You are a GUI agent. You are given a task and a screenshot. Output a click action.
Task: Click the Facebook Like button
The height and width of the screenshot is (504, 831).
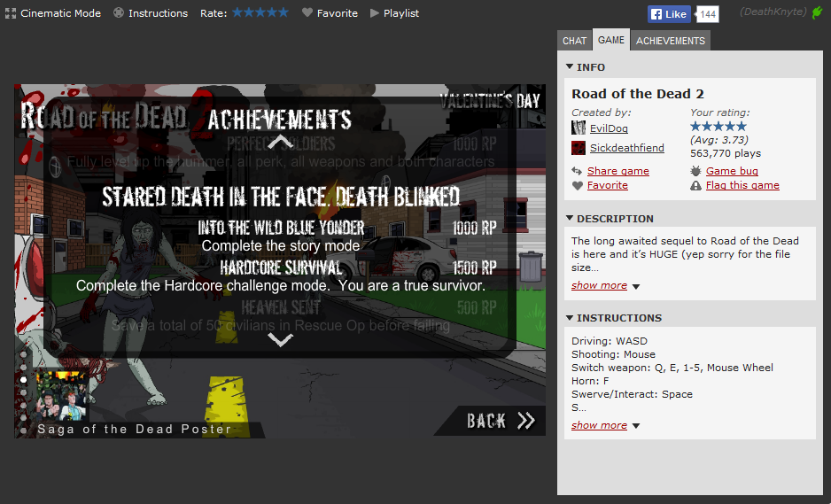click(x=670, y=14)
